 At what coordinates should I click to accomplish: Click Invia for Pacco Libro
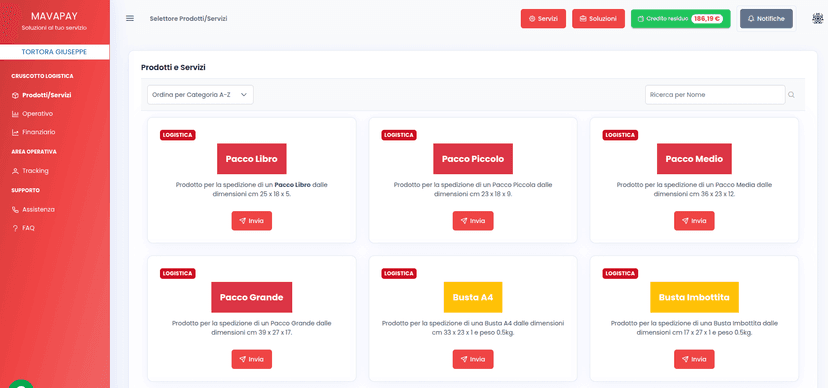(252, 221)
